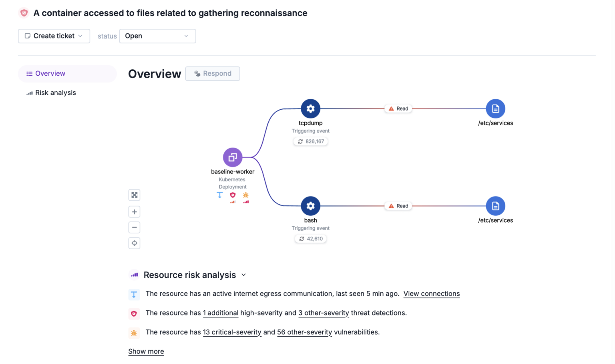Open the Risk analysis sidebar item
Image resolution: width=615 pixels, height=364 pixels.
(55, 93)
